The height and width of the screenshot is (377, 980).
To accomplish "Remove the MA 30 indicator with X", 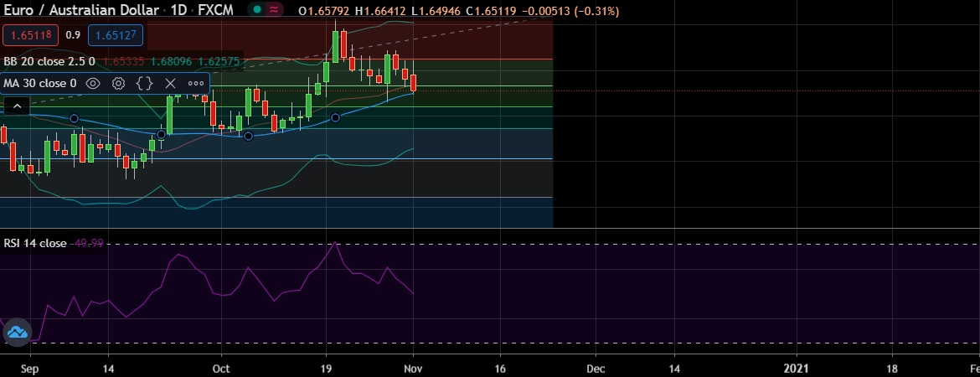I will (170, 83).
